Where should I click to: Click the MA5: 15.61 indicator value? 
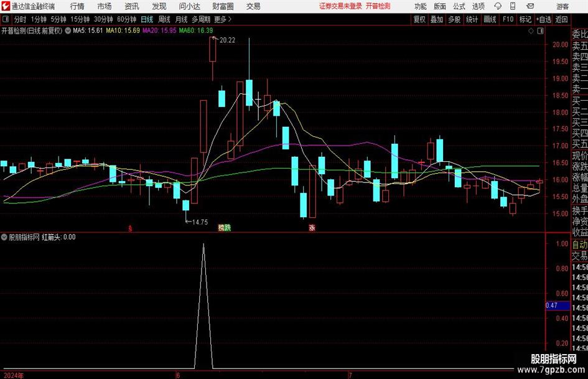[87, 30]
